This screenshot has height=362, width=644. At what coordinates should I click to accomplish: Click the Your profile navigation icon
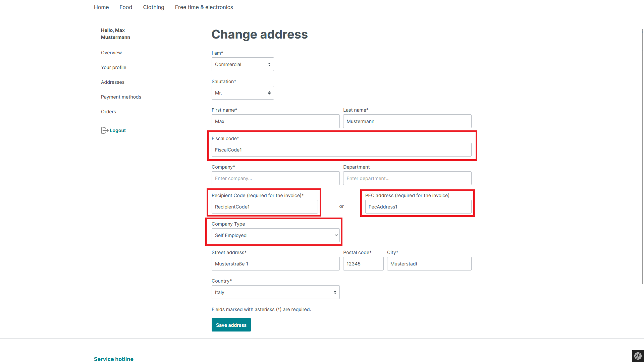click(x=113, y=67)
